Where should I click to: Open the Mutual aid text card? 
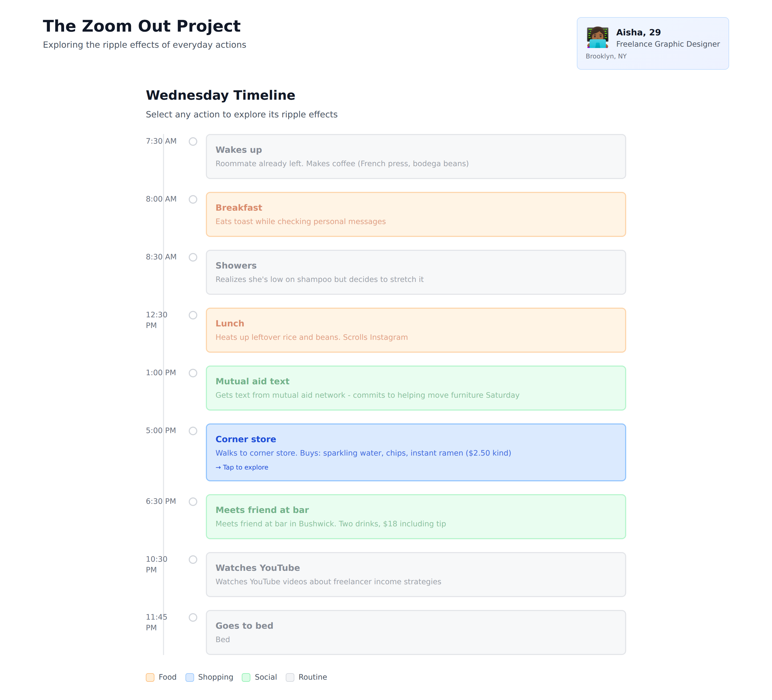tap(415, 388)
